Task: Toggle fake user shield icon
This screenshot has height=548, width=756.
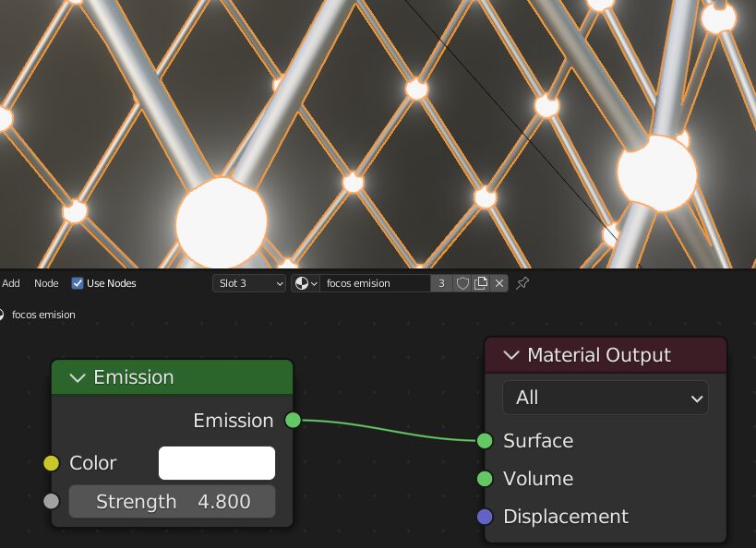Action: tap(462, 283)
